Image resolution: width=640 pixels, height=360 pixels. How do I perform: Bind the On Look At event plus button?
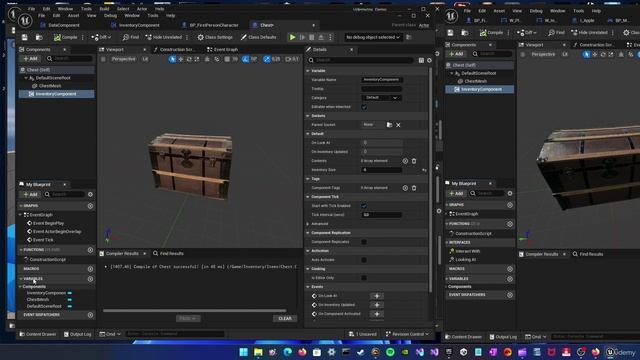pos(377,296)
